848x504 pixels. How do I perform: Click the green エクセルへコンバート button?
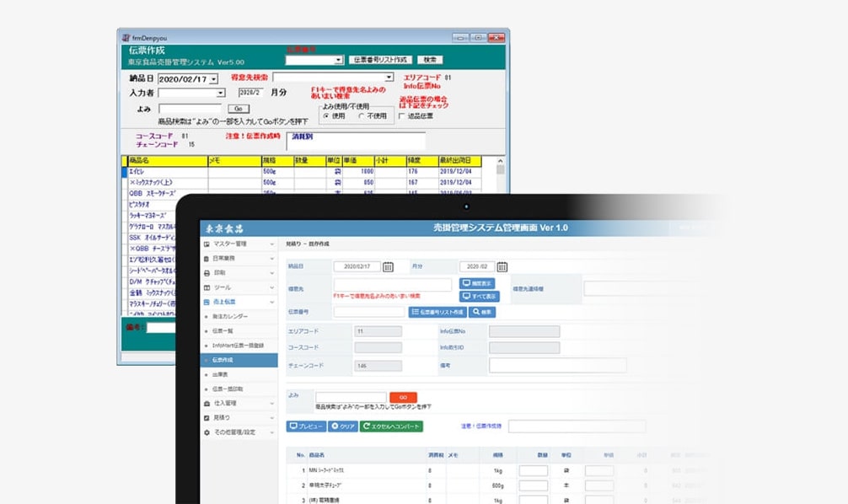coord(391,426)
